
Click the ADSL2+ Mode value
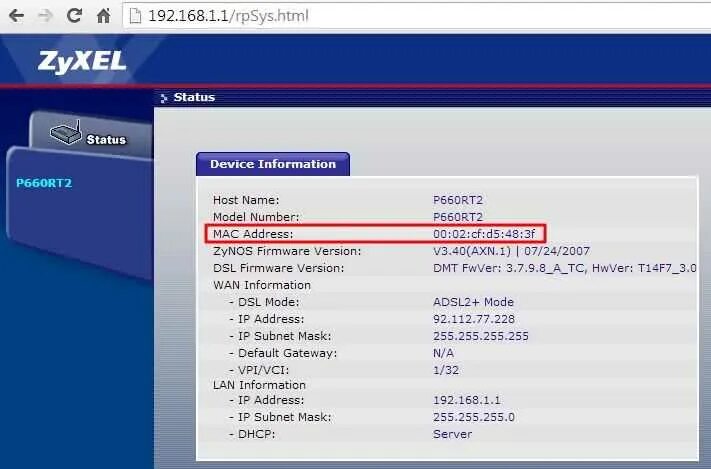pyautogui.click(x=473, y=302)
